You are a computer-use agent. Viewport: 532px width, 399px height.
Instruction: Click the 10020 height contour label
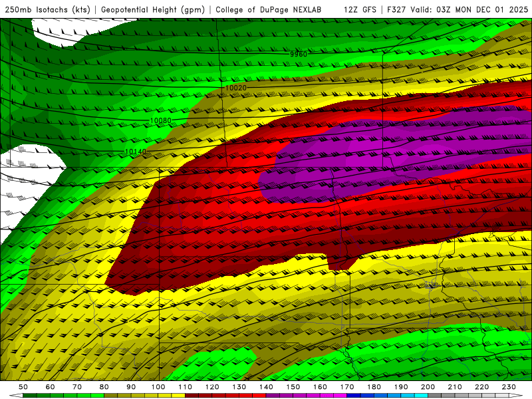(236, 88)
